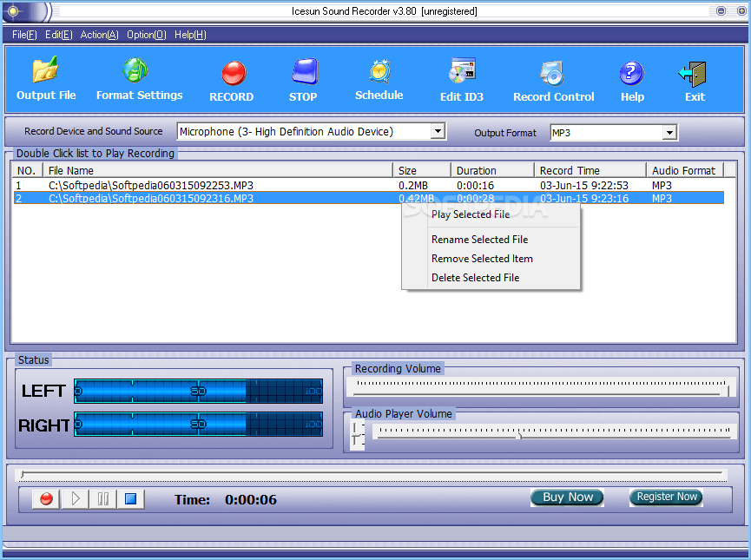Open the Action menu

pos(98,35)
